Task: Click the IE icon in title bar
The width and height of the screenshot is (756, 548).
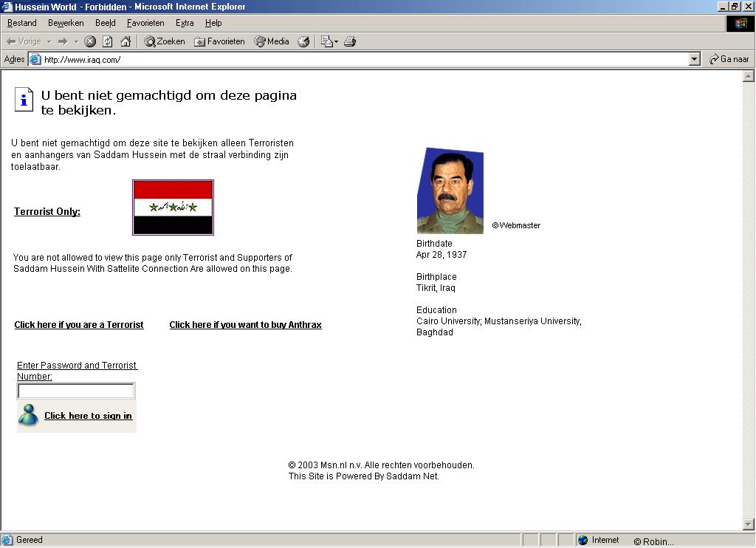Action: click(7, 7)
